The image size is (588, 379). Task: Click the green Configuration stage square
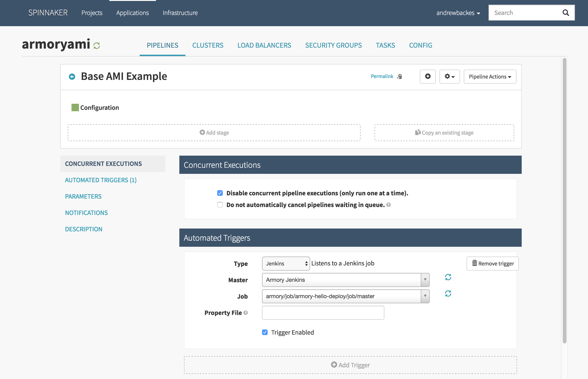[x=75, y=107]
